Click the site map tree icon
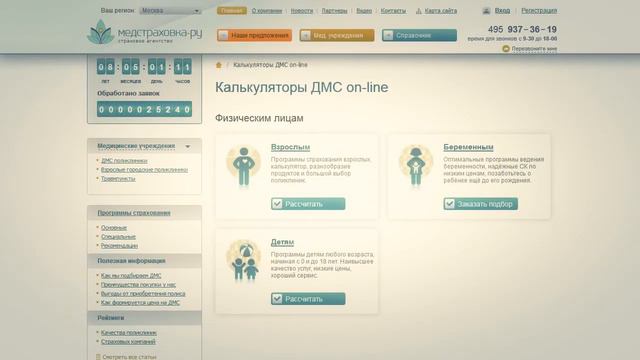This screenshot has height=360, width=640. click(418, 11)
